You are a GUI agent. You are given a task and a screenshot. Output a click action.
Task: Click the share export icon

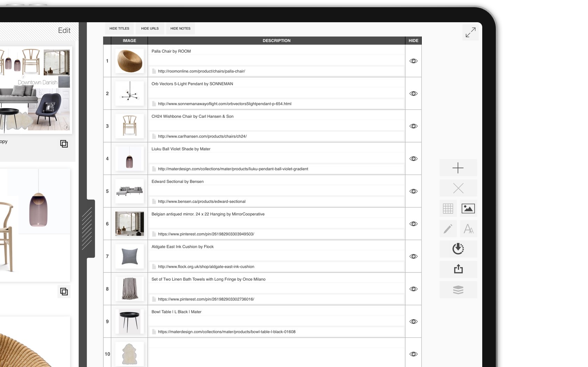[458, 269]
